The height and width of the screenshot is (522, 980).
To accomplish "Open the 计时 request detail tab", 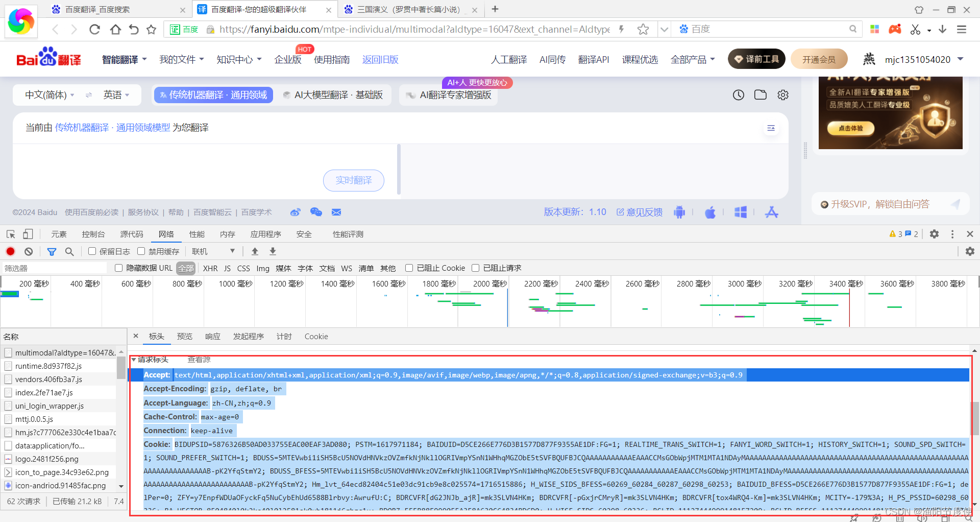I will [284, 337].
